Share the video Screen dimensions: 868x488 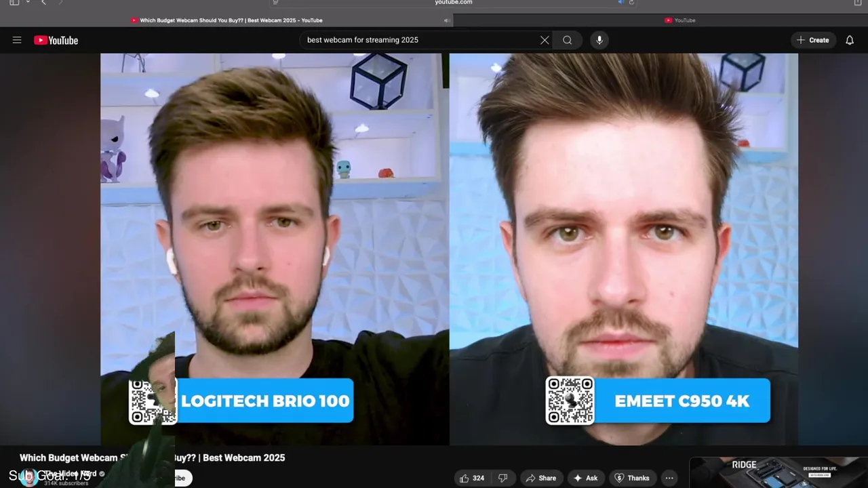tap(540, 478)
